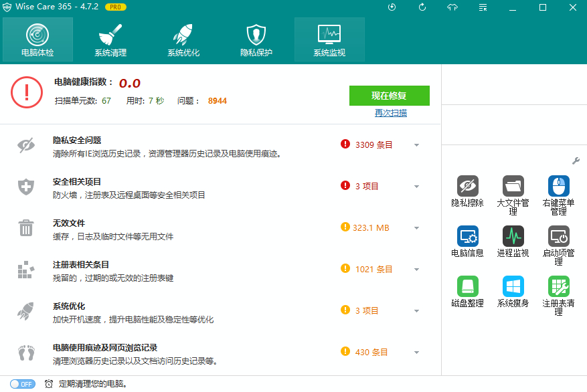The image size is (587, 392).
Task: Click the trash can icon for 无效文件
Action: click(26, 228)
